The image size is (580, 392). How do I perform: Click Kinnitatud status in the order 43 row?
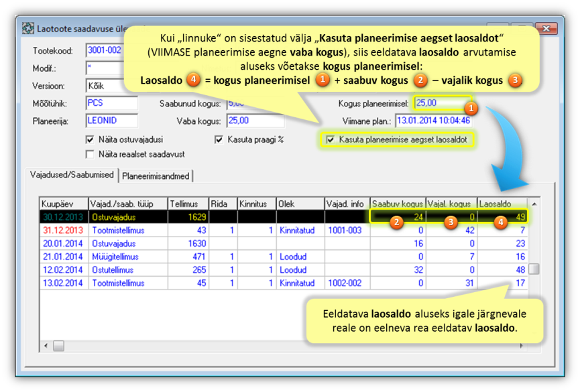pyautogui.click(x=297, y=231)
